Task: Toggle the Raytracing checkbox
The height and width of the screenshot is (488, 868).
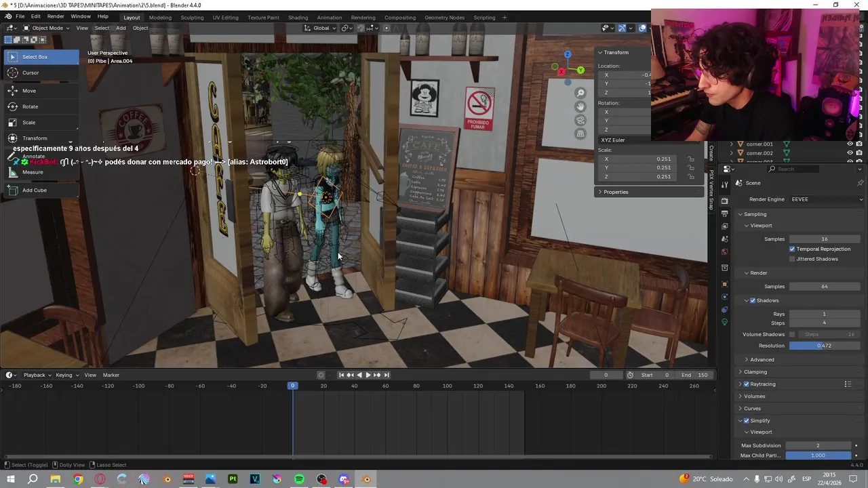Action: pos(747,384)
